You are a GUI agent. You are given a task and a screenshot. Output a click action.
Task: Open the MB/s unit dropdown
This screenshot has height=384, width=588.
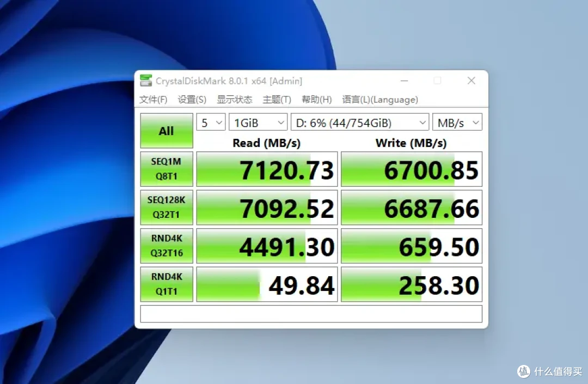pos(457,122)
